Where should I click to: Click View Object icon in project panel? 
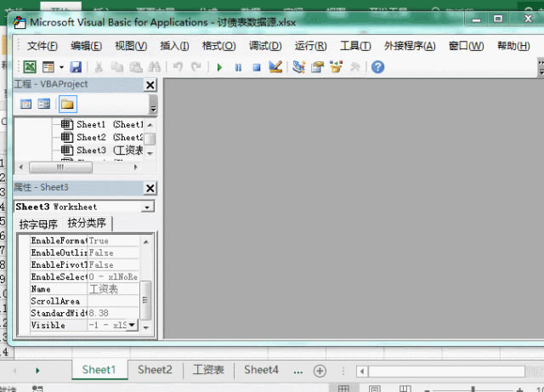44,104
